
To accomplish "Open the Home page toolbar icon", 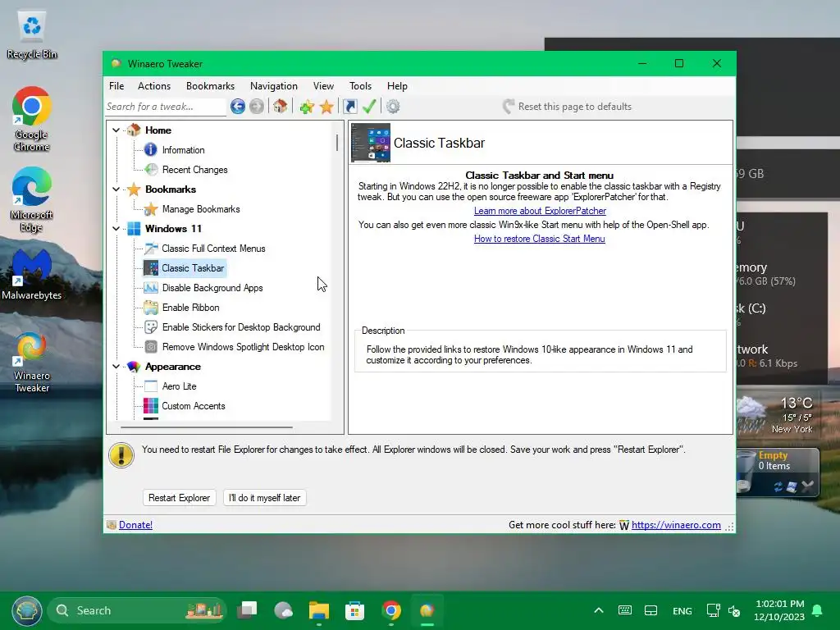I will (x=280, y=106).
